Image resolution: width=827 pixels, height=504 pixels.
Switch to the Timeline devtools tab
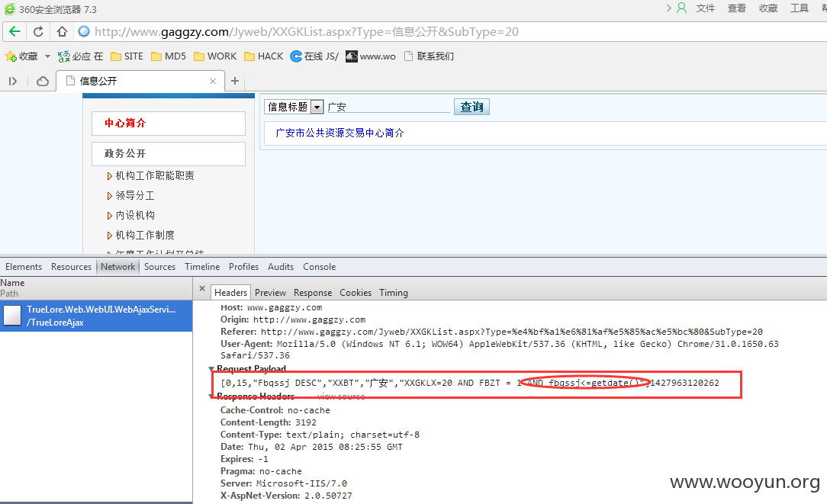point(202,267)
